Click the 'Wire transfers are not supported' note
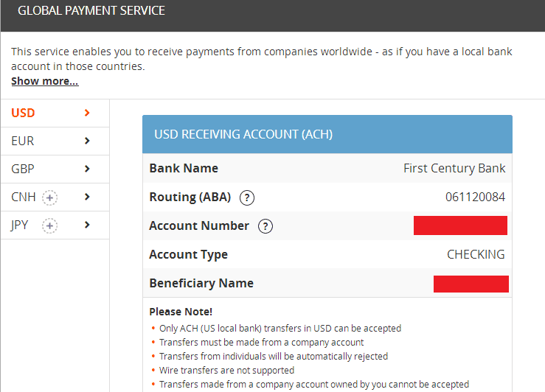The height and width of the screenshot is (392, 545). 226,370
